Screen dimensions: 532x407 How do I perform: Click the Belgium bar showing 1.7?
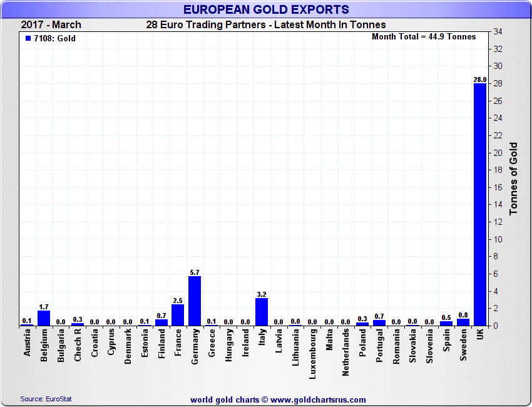click(44, 318)
